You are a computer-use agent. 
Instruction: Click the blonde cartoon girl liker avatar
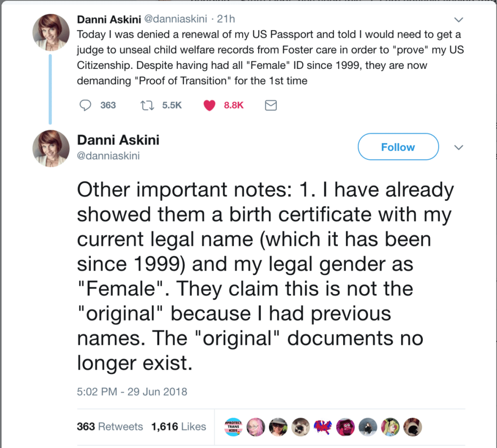(x=390, y=427)
